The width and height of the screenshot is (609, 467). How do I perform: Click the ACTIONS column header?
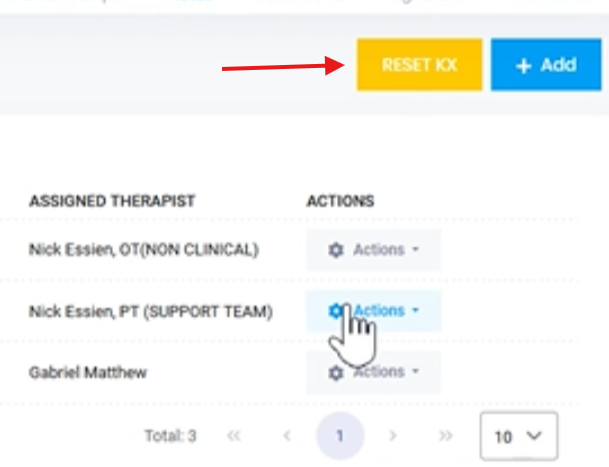(340, 201)
